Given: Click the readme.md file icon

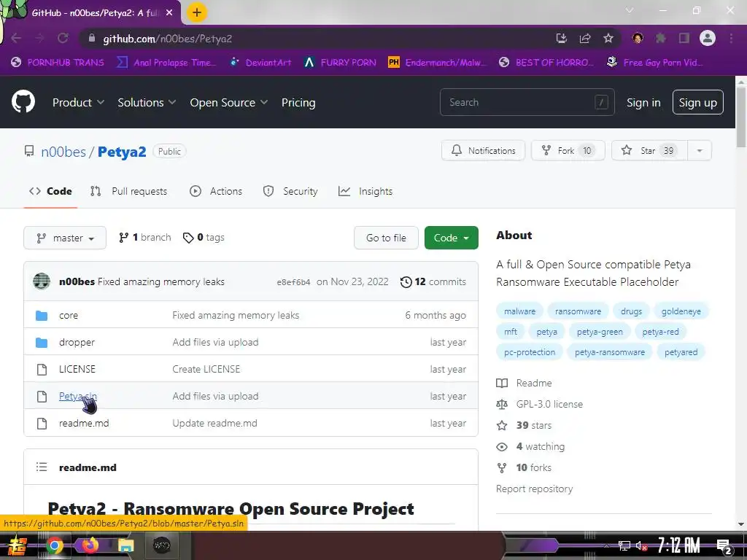Looking at the screenshot, I should click(42, 424).
